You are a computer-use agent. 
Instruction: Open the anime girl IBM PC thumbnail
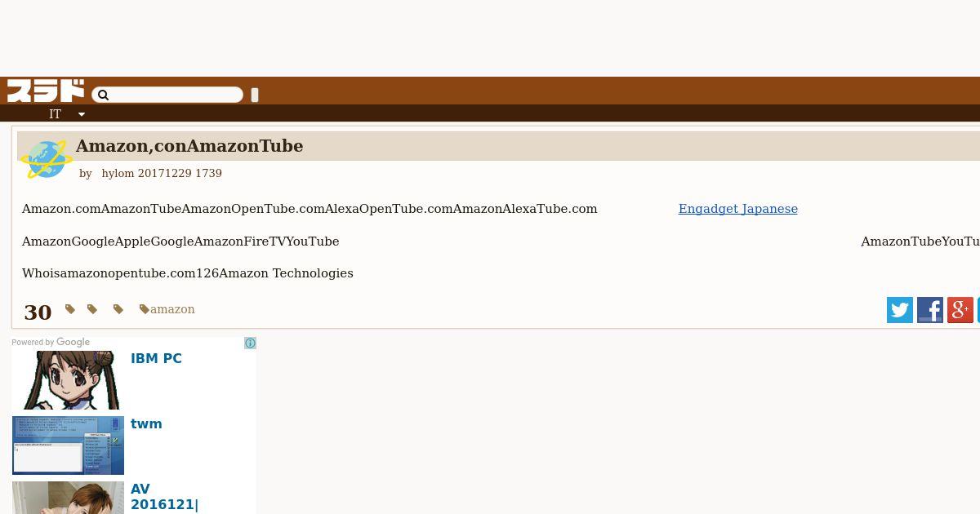[68, 380]
